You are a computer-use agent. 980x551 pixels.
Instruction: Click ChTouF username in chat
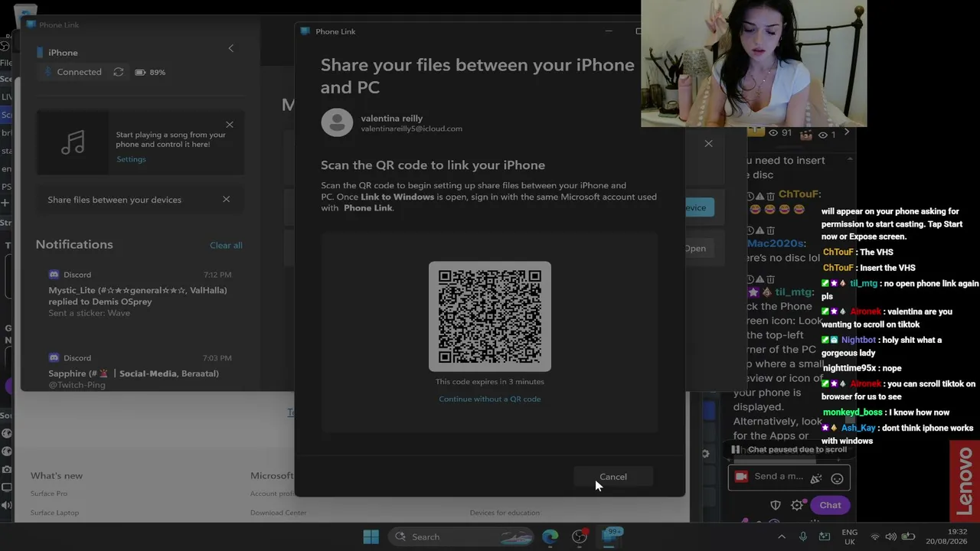click(799, 194)
